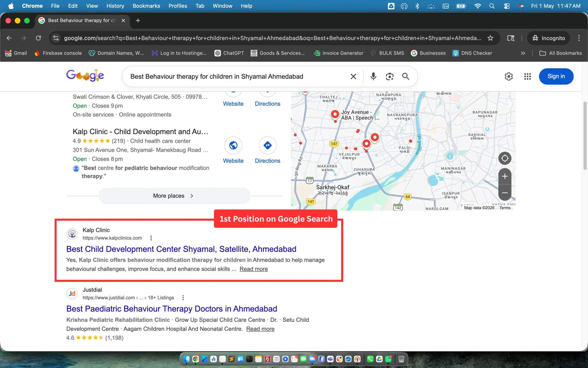This screenshot has width=588, height=368.
Task: Open the DNS Checker bookmark
Action: click(x=472, y=53)
